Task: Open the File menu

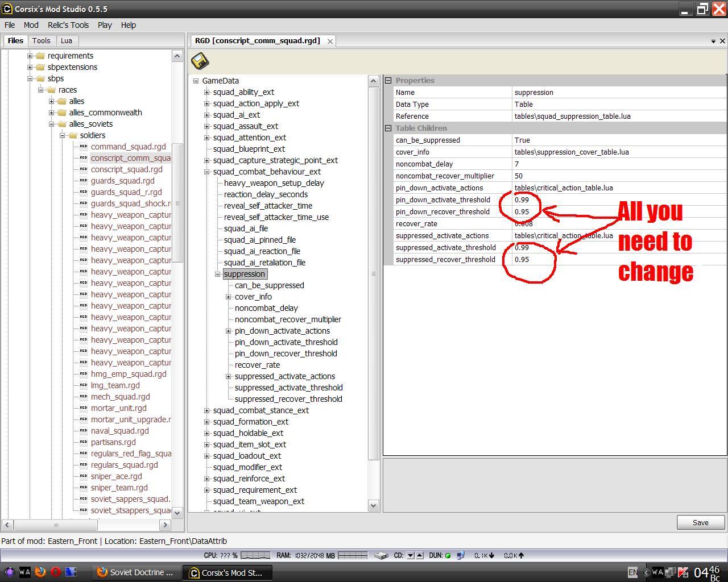Action: coord(10,25)
